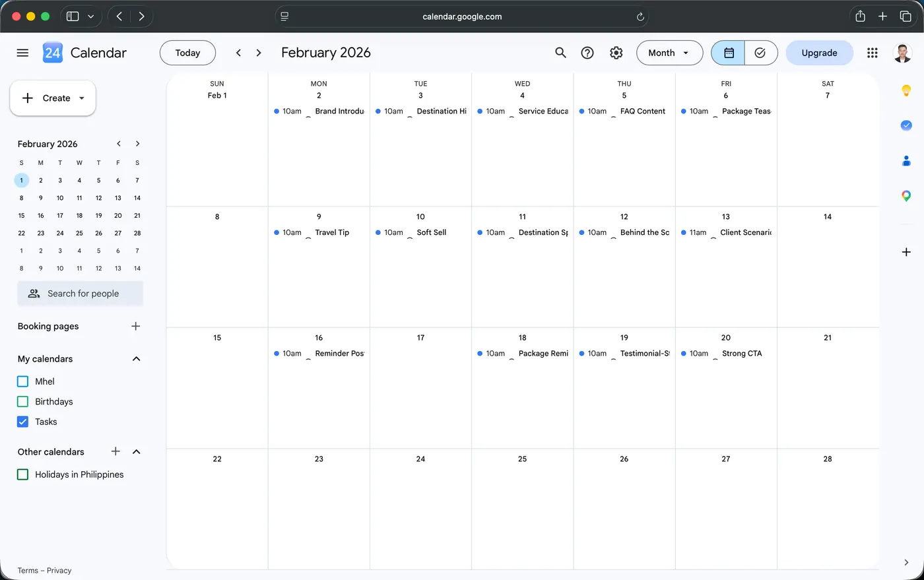Open the Service Educa task on Feb 4

tap(522, 112)
